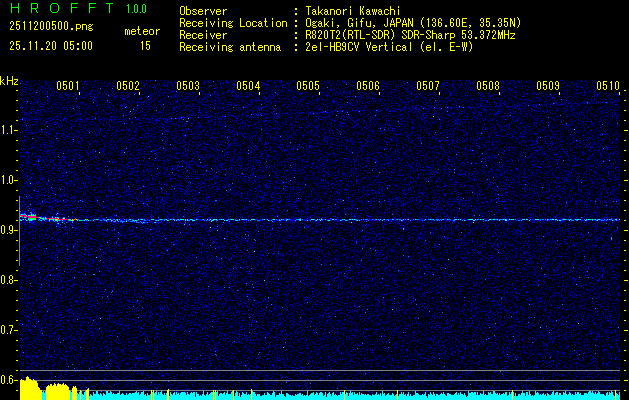Click the 0502 time marker
Image resolution: width=629 pixels, height=400 pixels.
[x=128, y=86]
